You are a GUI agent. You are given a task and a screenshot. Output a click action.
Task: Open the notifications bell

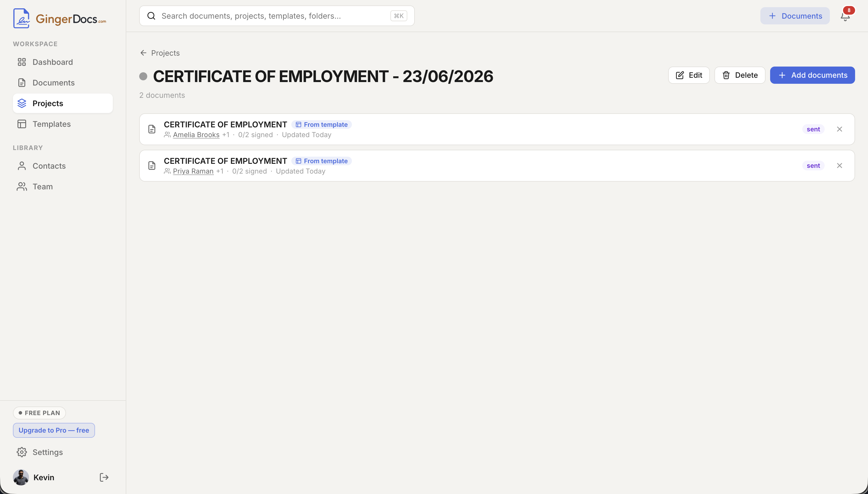845,16
